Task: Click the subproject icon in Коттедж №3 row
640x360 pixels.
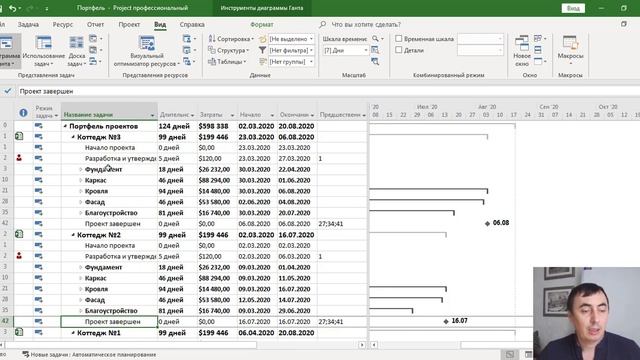Action: coord(19,136)
